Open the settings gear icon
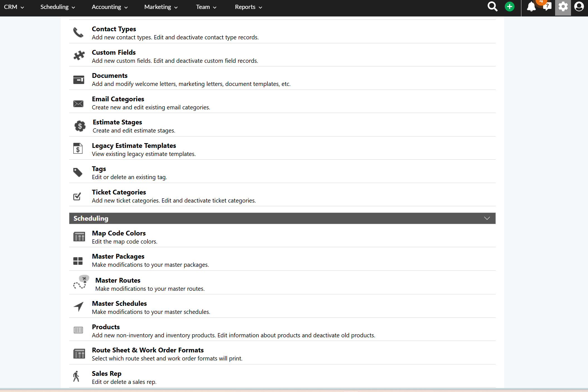Viewport: 588px width, 392px height. point(563,7)
